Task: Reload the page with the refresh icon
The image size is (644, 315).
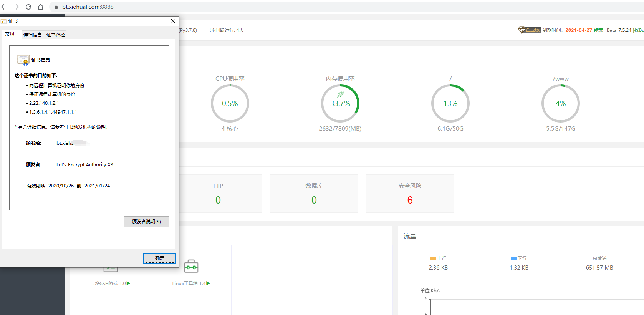Action: (x=28, y=7)
